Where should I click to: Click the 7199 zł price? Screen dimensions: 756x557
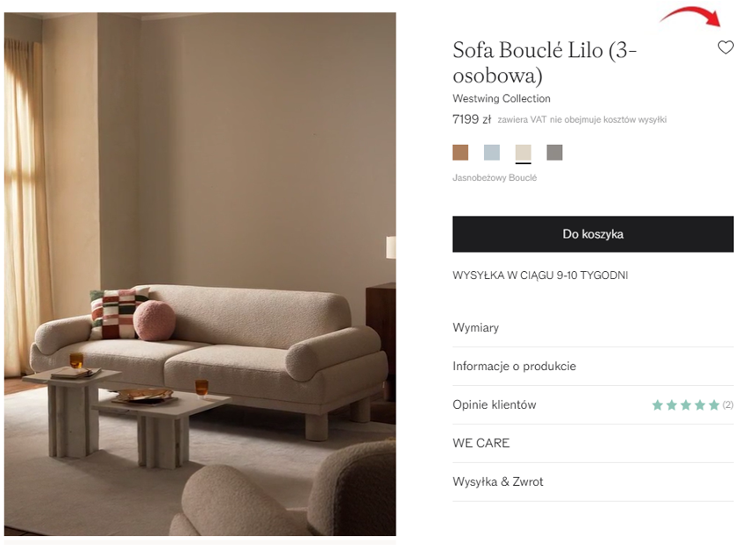pyautogui.click(x=472, y=119)
